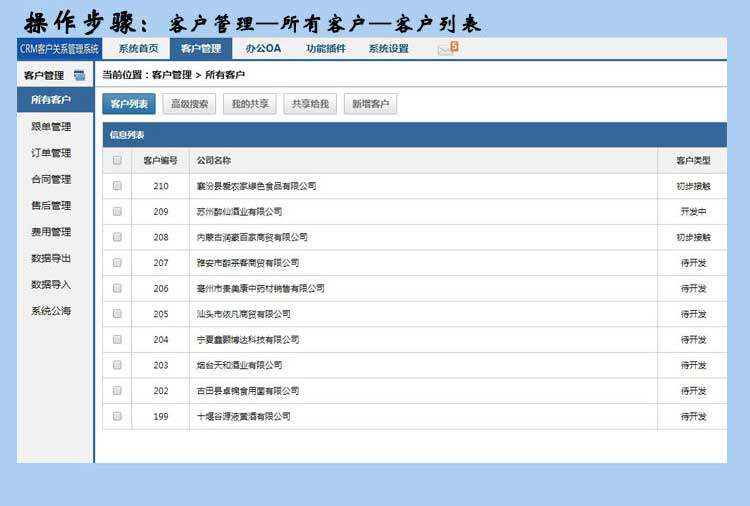Click the icon beside 客户管理 sidebar header

pyautogui.click(x=80, y=75)
